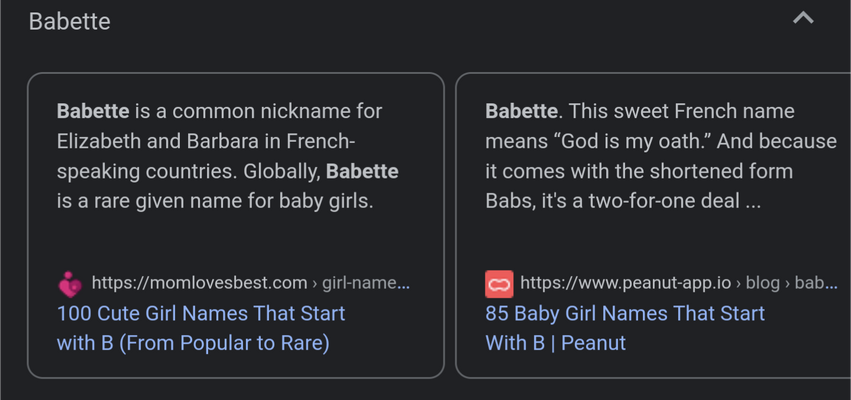Image resolution: width=851 pixels, height=400 pixels.
Task: Click the rare given name for baby girls sentence
Action: tap(215, 201)
